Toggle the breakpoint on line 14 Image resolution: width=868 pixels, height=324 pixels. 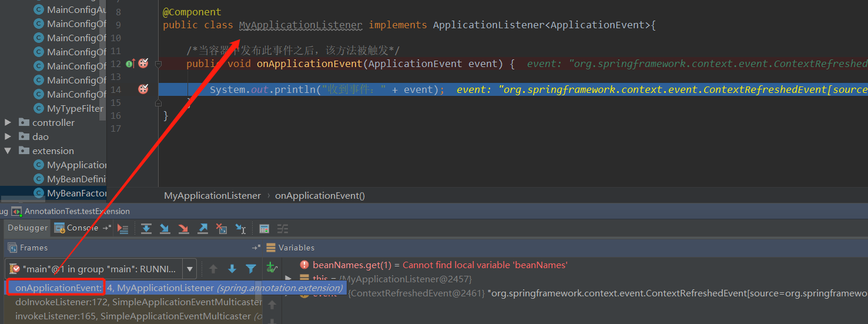[x=143, y=89]
